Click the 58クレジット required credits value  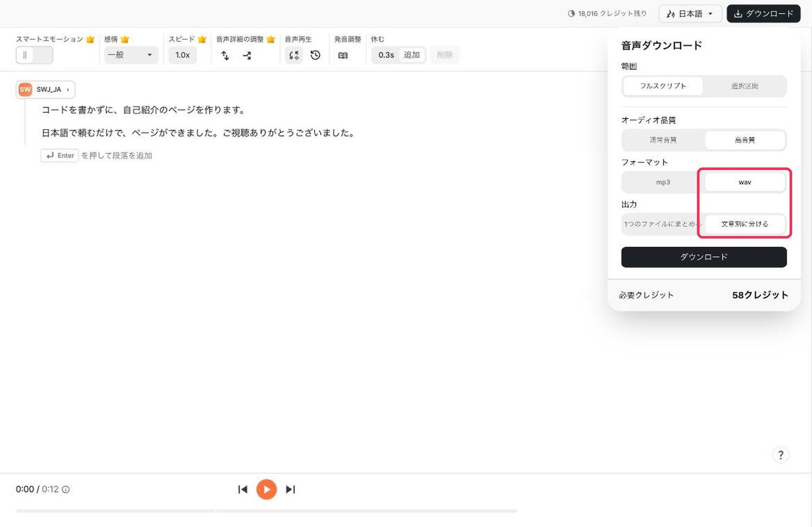coord(760,295)
